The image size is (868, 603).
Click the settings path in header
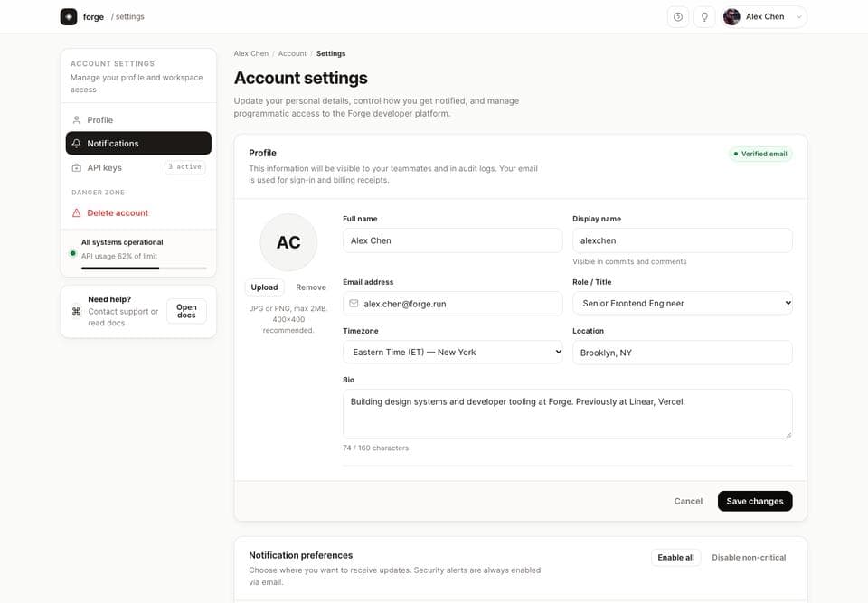tap(127, 16)
